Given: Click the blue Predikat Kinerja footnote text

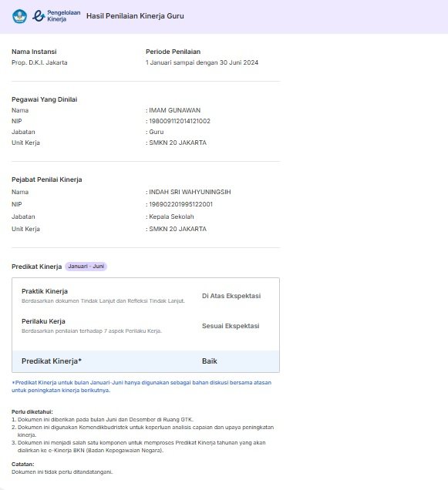Looking at the screenshot, I should (141, 386).
